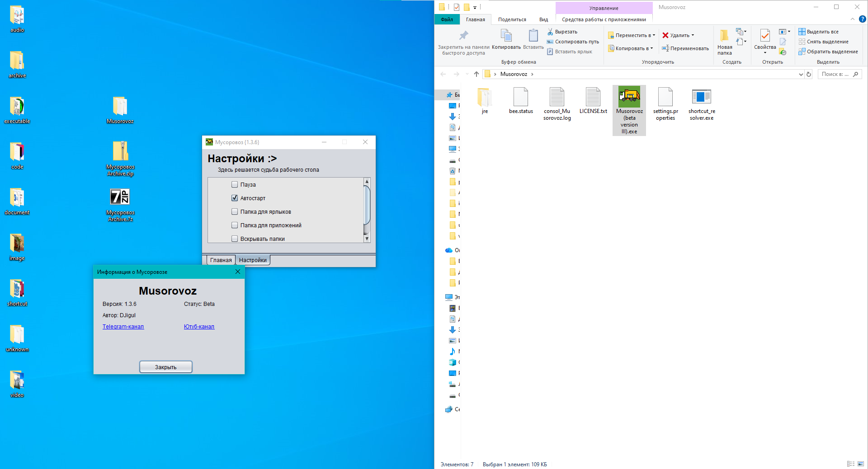Viewport: 868px width, 469px height.
Task: Select the jre folder in Explorer
Action: click(485, 101)
